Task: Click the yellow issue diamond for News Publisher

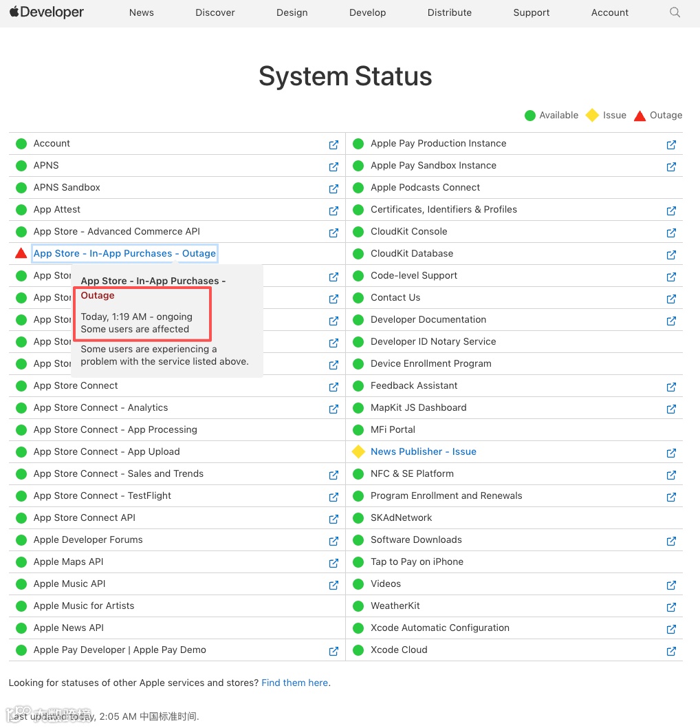Action: coord(358,451)
